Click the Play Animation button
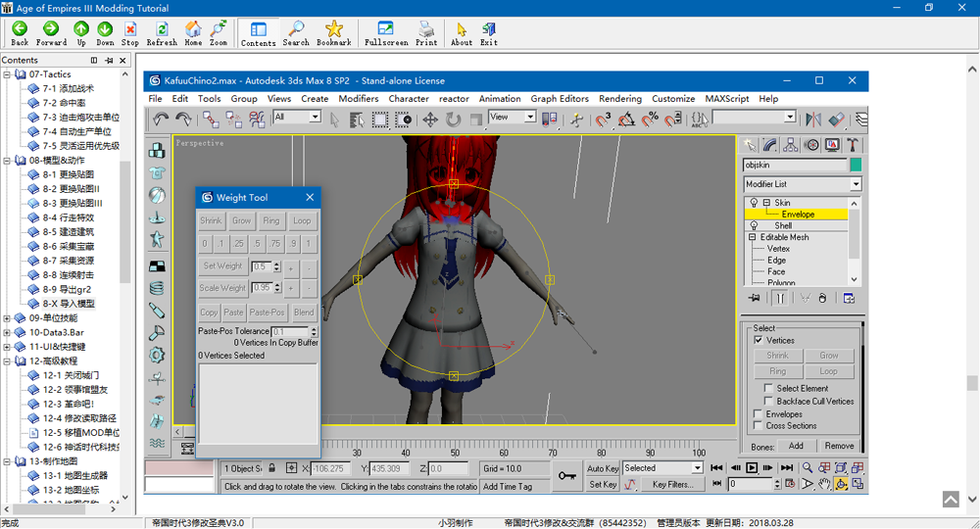 pyautogui.click(x=752, y=467)
